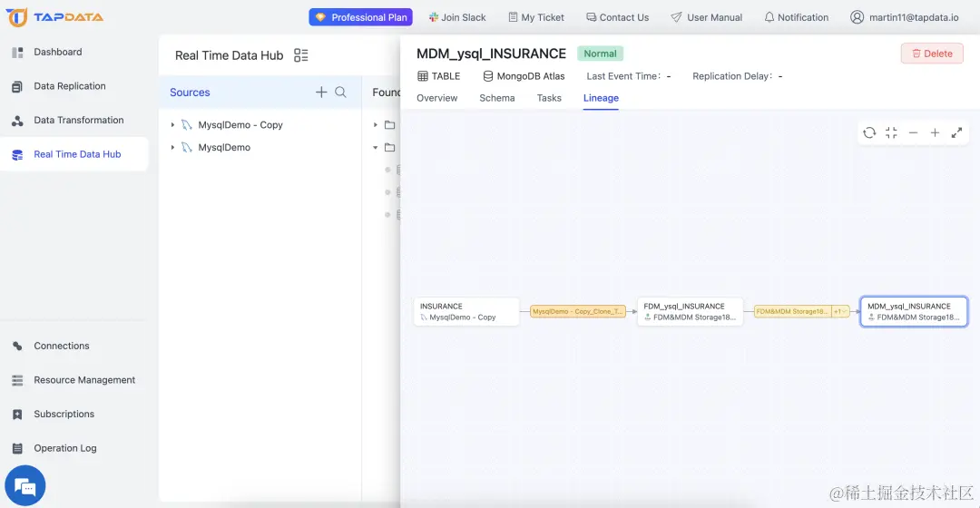The image size is (980, 508).
Task: Click the TABLE type label
Action: (x=439, y=76)
